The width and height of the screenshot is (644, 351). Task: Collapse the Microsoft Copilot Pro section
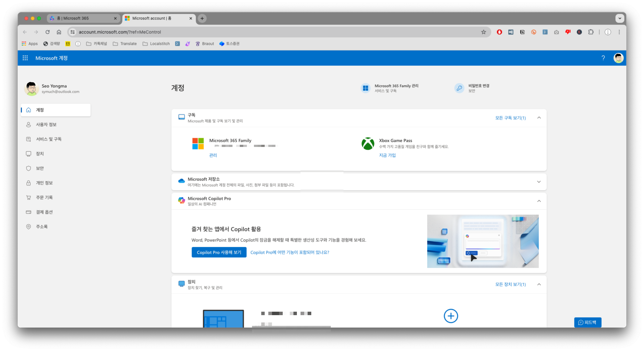[x=539, y=201]
